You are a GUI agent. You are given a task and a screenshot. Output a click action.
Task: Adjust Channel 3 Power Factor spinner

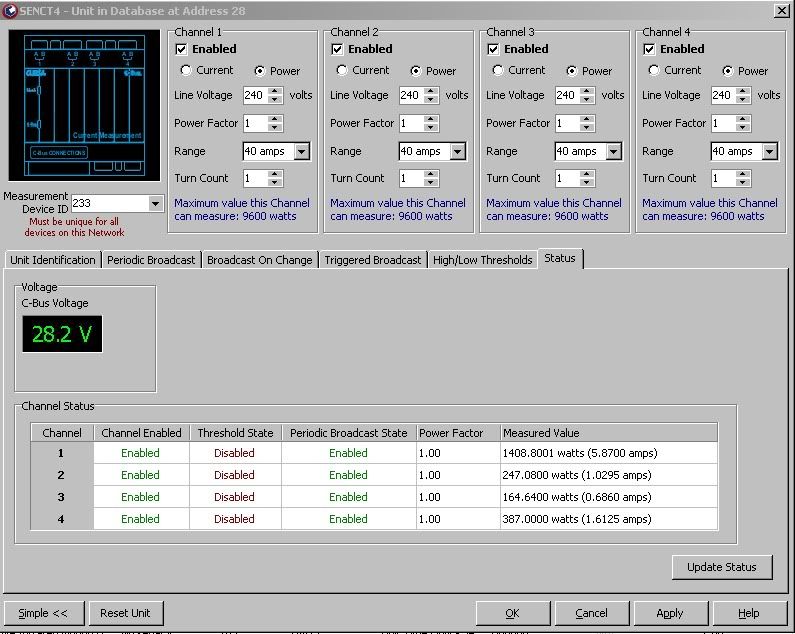(x=587, y=123)
